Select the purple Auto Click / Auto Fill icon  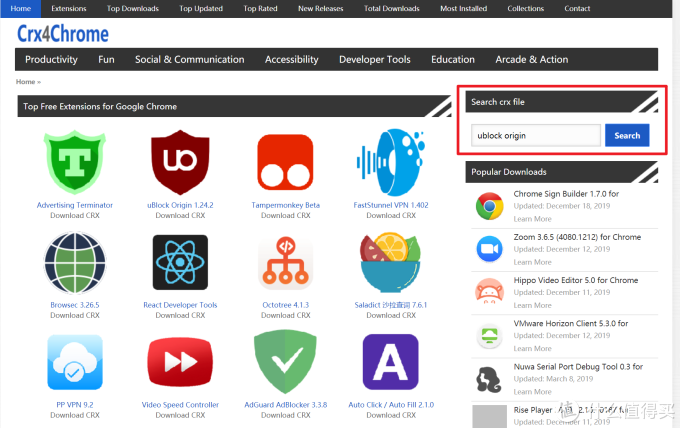tap(391, 362)
